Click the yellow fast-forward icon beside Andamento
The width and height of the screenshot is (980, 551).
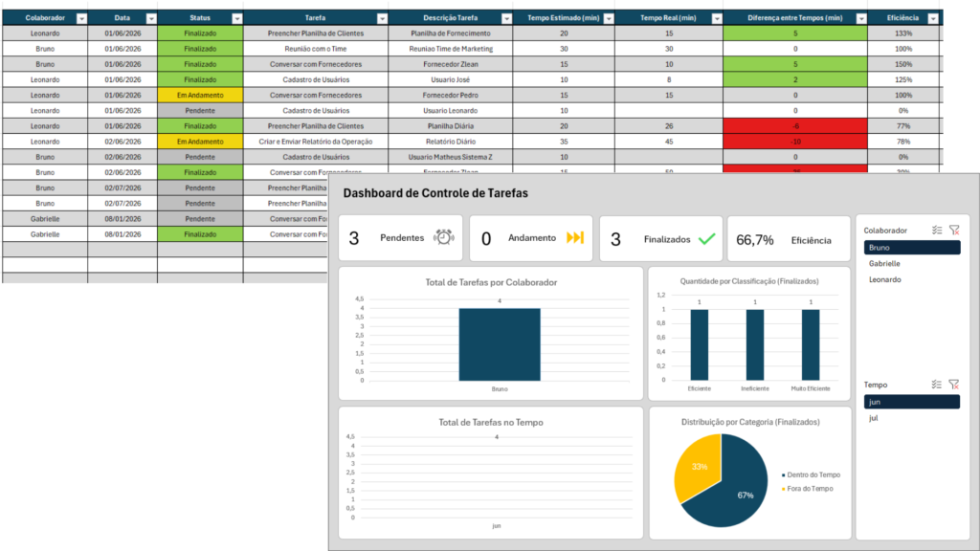point(574,238)
